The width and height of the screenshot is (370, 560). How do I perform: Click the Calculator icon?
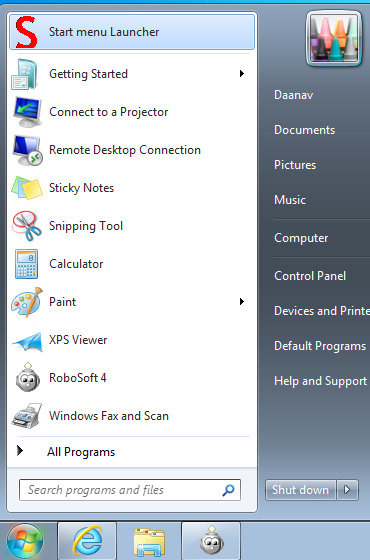pyautogui.click(x=26, y=264)
